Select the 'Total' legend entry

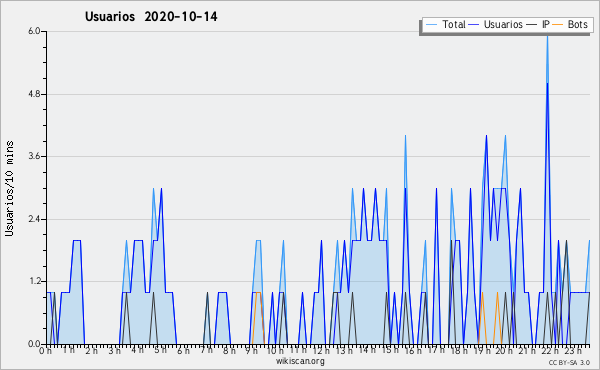point(446,24)
